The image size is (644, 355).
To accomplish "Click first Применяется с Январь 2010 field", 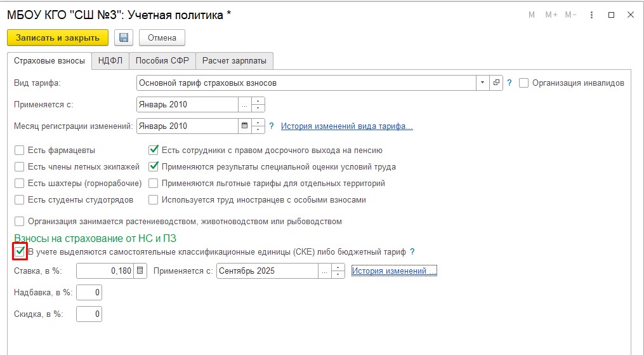I will [x=187, y=104].
